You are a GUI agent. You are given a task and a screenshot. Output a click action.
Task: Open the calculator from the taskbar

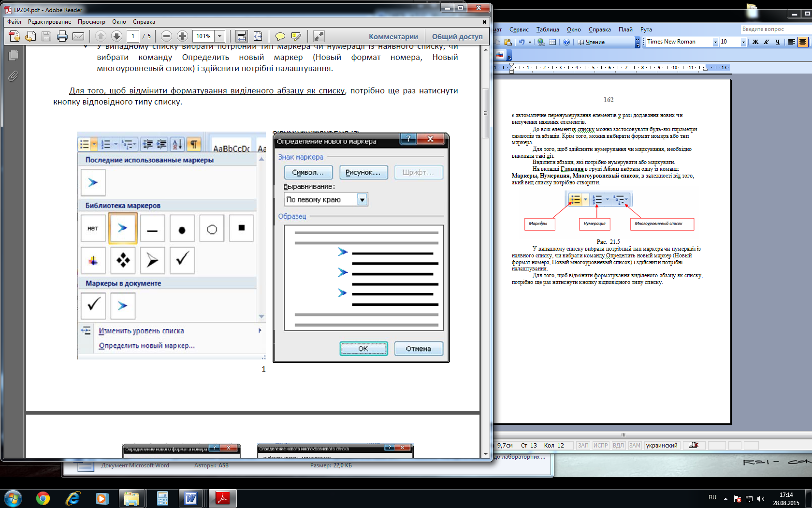tap(162, 498)
